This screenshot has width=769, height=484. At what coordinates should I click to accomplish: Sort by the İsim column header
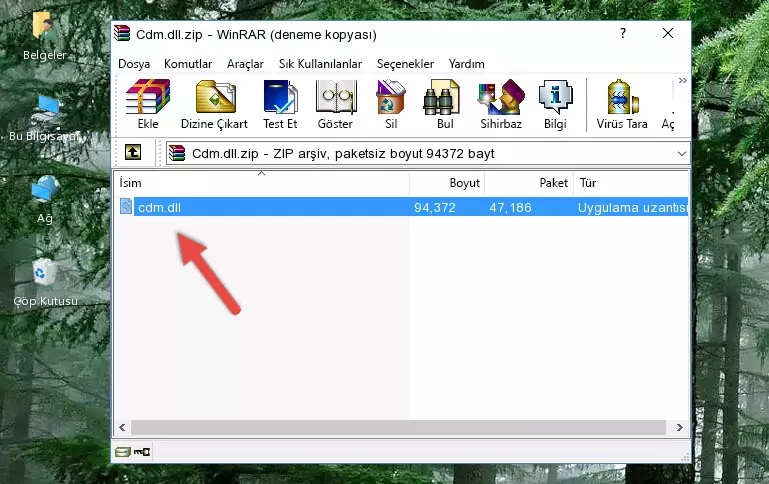click(262, 183)
